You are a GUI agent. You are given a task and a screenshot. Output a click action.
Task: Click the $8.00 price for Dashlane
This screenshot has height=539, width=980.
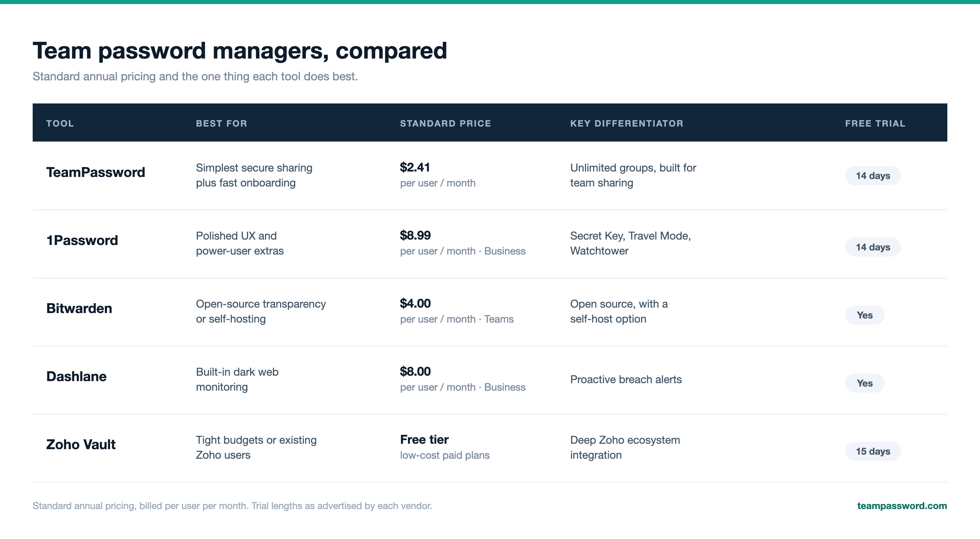pos(415,371)
